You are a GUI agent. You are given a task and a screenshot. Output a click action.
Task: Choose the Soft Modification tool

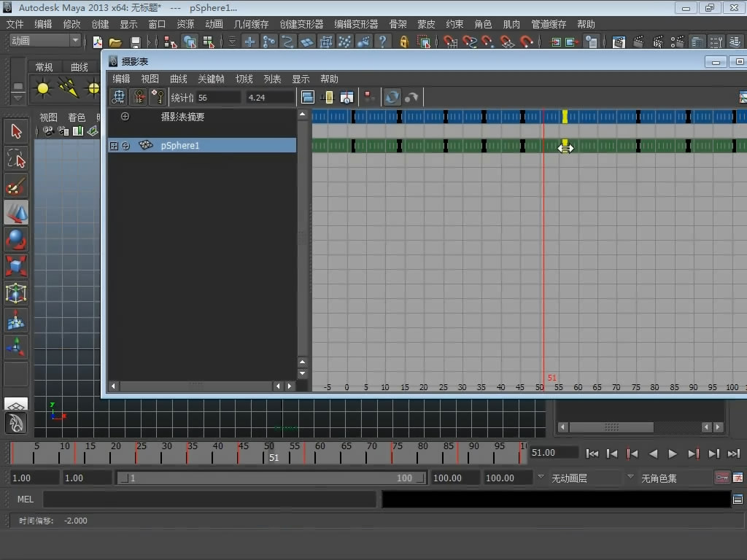point(16,320)
